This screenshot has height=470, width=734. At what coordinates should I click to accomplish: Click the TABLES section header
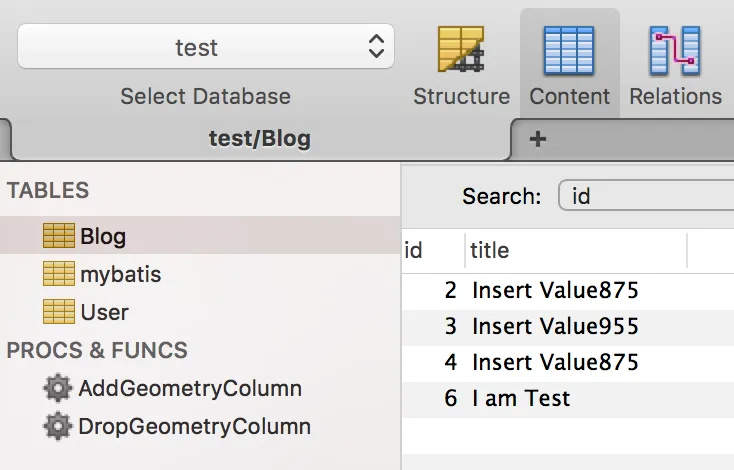coord(48,190)
